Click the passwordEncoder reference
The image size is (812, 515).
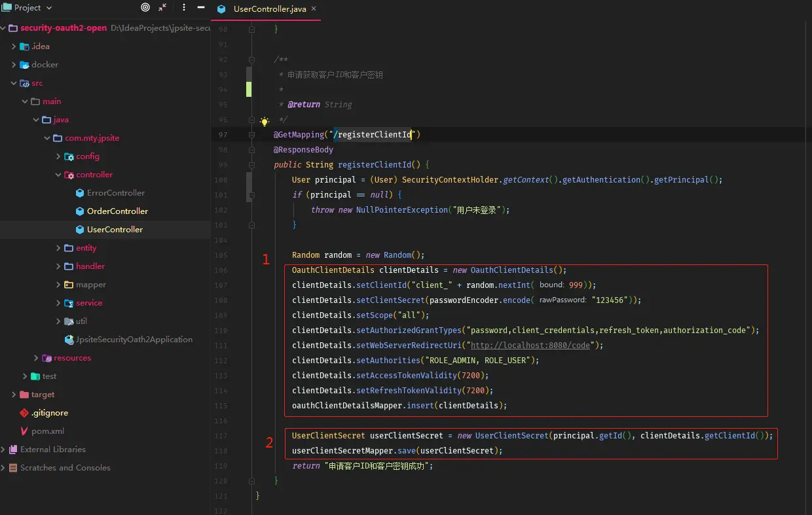pos(465,300)
